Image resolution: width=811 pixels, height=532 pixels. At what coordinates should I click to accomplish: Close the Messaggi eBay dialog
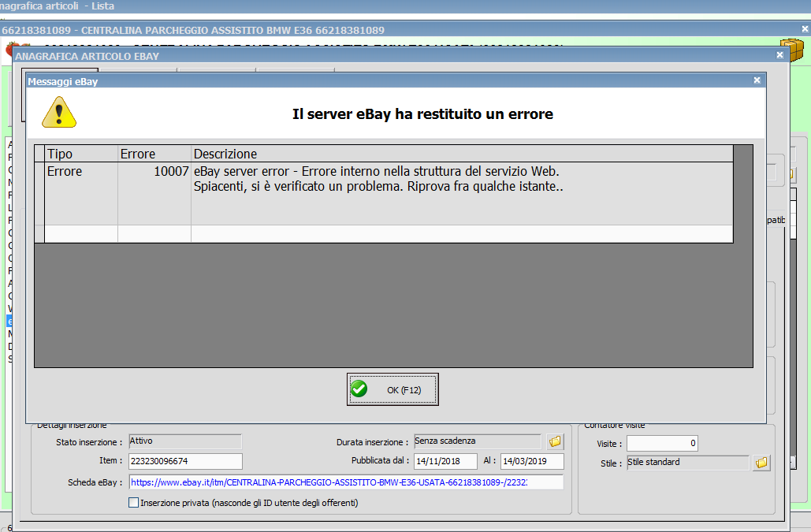(757, 80)
